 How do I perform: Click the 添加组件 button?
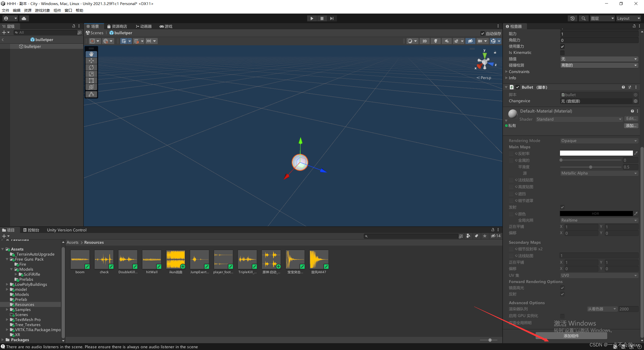pos(571,336)
